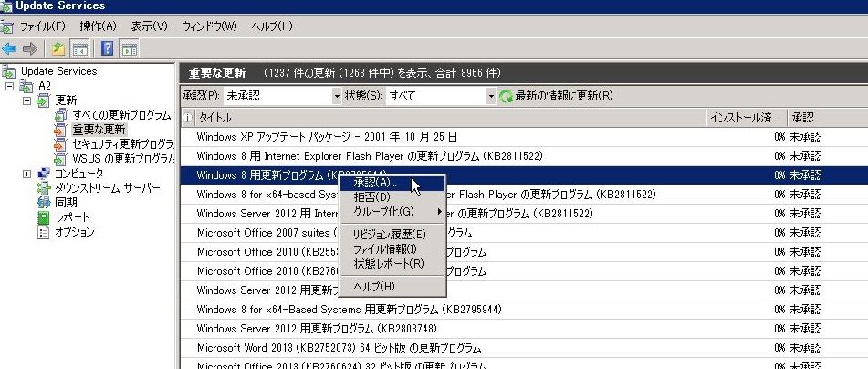
Task: Click the Forward arrow toolbar icon
Action: pos(29,48)
